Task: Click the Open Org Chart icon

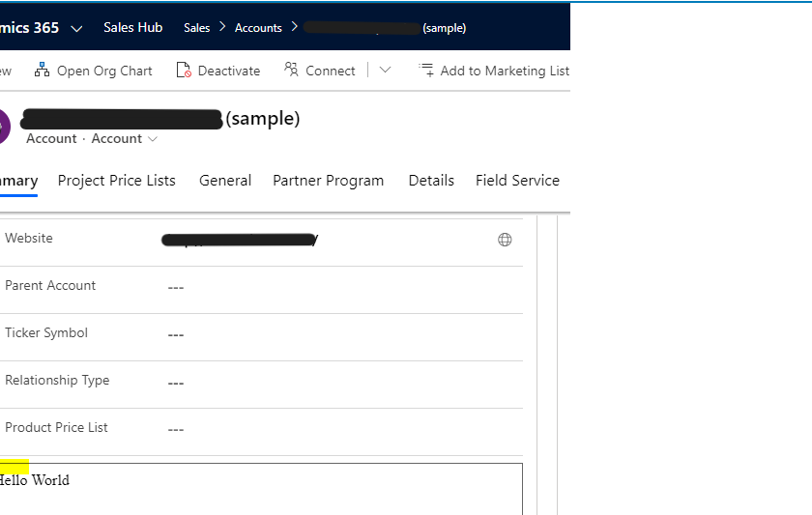Action: tap(42, 71)
